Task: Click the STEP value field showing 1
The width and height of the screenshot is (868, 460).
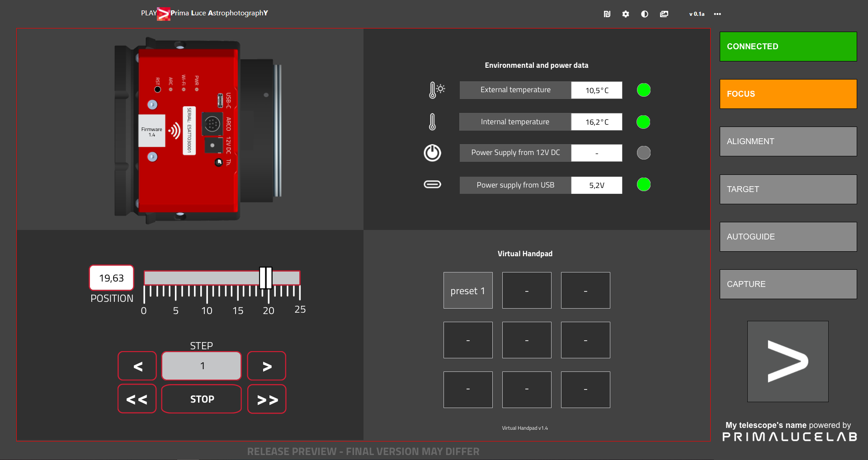Action: [202, 366]
